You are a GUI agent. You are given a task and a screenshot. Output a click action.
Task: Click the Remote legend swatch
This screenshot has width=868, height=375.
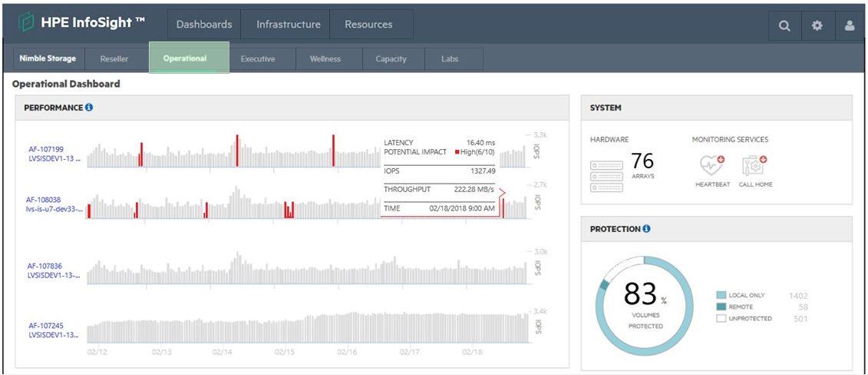[x=721, y=307]
